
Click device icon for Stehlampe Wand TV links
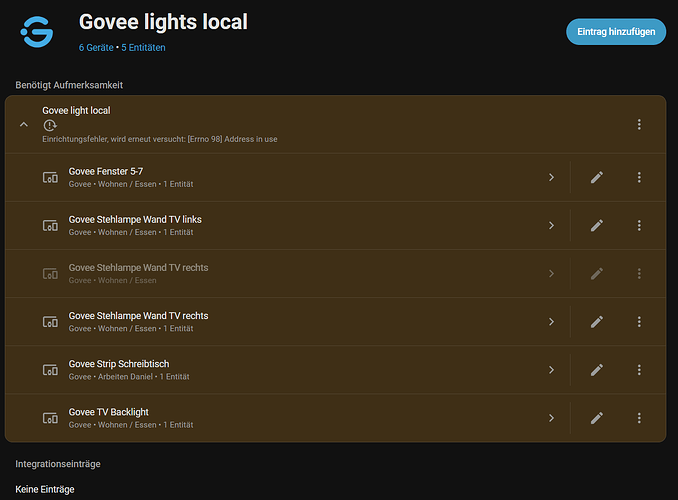click(x=50, y=225)
